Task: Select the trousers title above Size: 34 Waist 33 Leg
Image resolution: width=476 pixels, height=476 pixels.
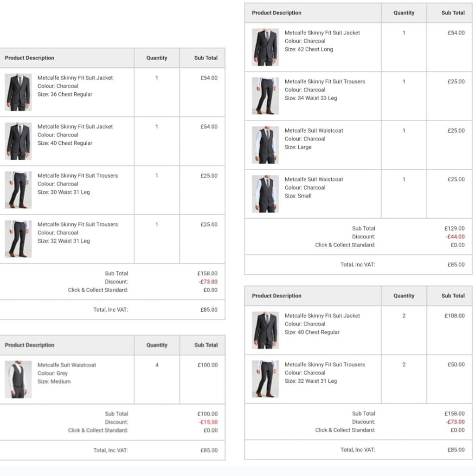Action: point(325,82)
